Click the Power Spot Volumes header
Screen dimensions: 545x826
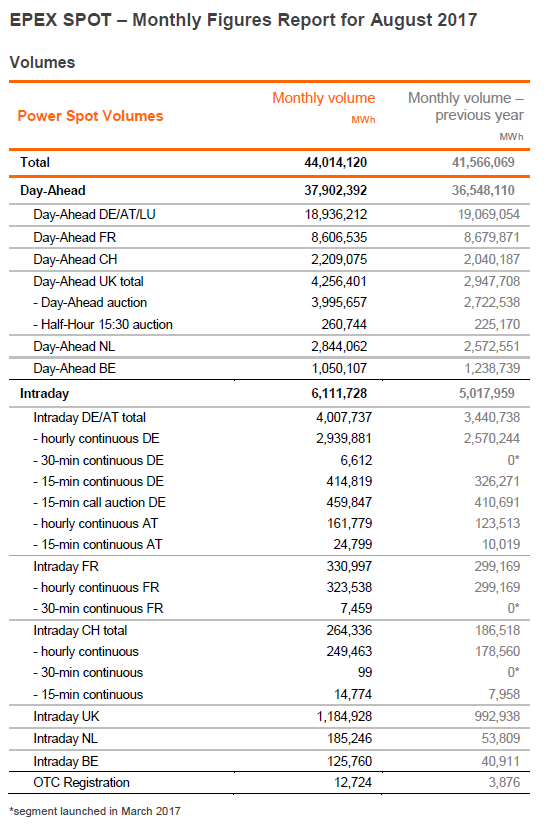pyautogui.click(x=91, y=116)
